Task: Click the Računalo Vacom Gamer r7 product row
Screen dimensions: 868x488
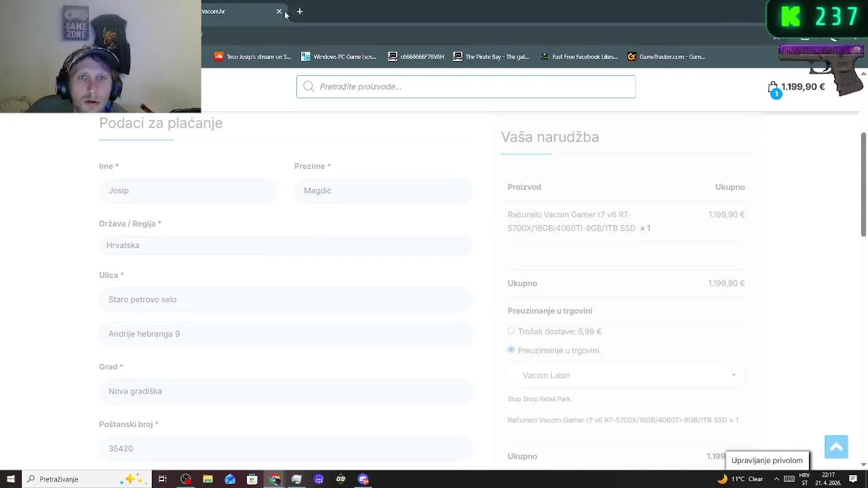Action: coord(626,222)
